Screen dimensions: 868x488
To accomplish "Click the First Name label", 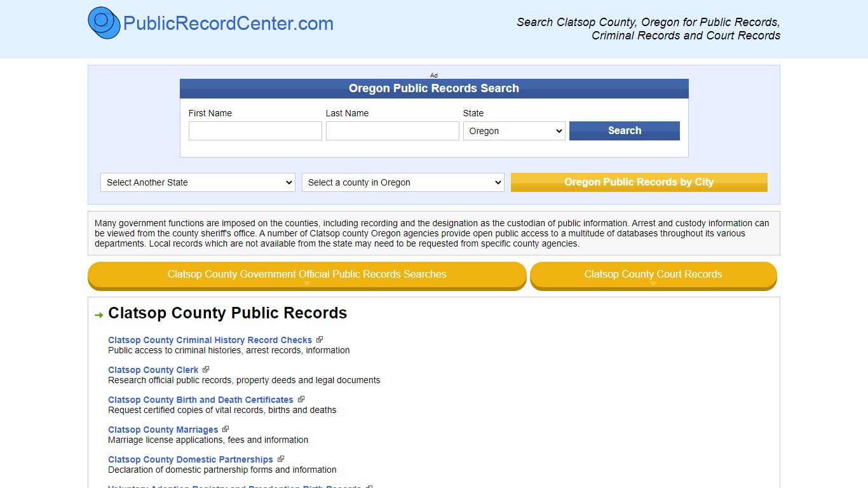I will tap(210, 113).
